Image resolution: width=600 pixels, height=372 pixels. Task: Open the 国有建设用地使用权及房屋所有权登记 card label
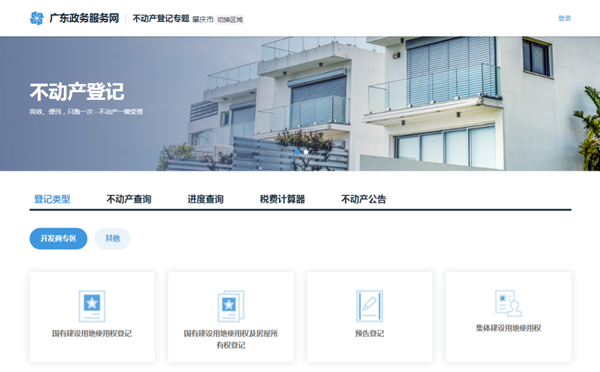231,339
